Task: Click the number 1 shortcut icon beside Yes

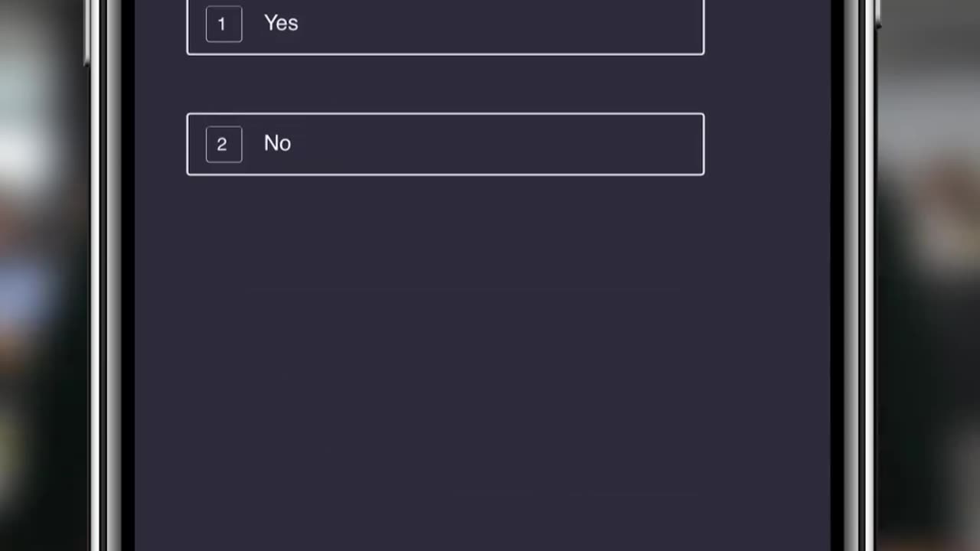Action: tap(224, 24)
